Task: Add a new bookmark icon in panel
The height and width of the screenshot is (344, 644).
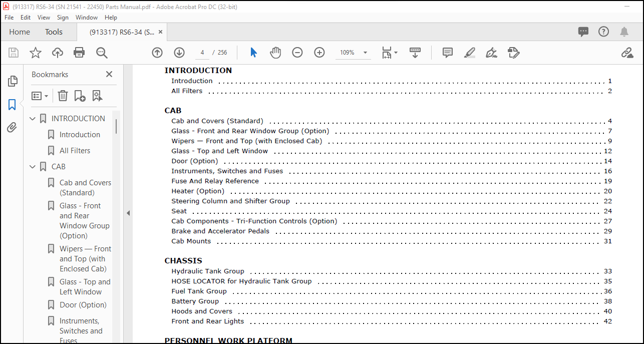Action: tap(80, 96)
